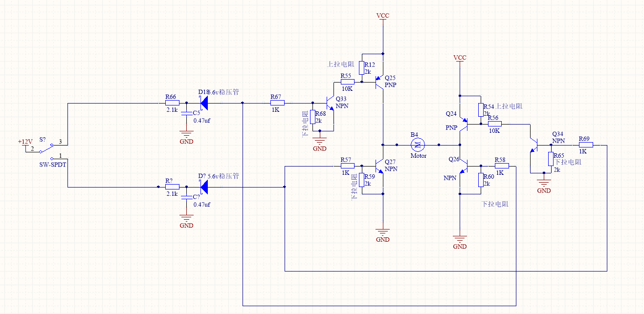Click the '10K' value under R55
Image resolution: width=644 pixels, height=314 pixels.
[x=347, y=89]
